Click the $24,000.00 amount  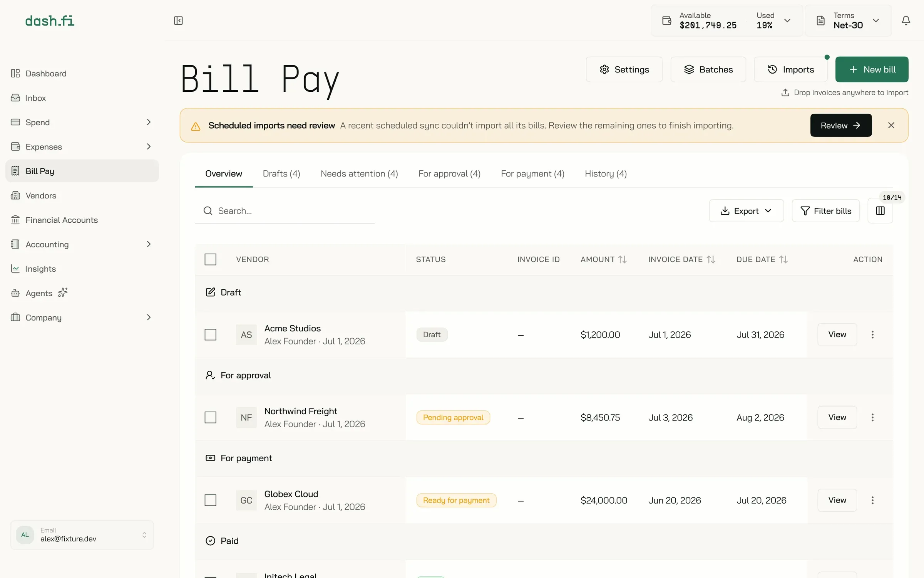click(604, 500)
